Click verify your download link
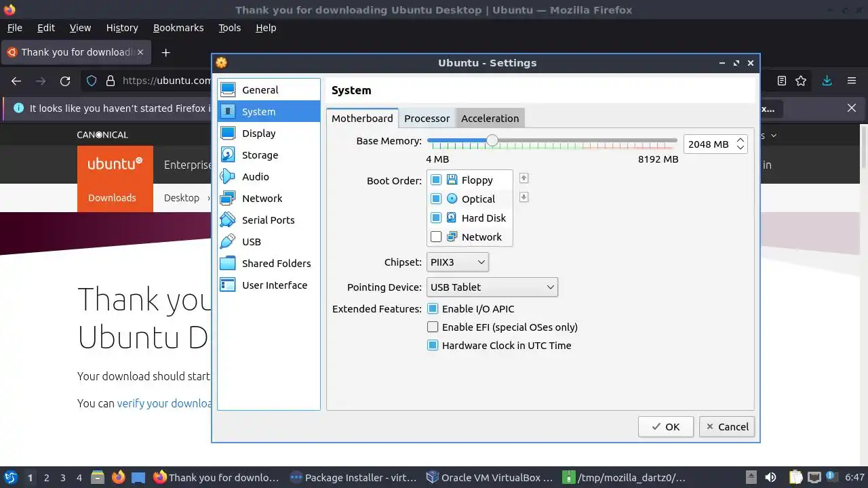This screenshot has height=488, width=868. click(165, 403)
